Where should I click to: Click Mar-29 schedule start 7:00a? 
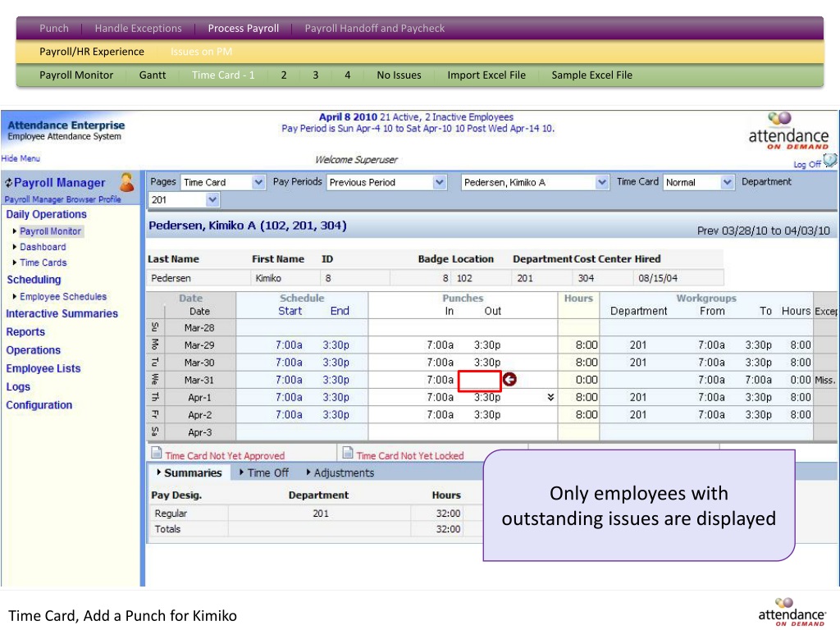[x=289, y=345]
